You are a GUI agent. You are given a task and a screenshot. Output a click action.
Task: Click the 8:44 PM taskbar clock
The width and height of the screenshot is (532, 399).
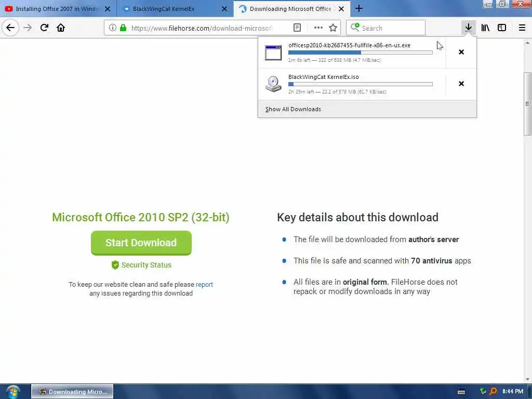pos(513,392)
